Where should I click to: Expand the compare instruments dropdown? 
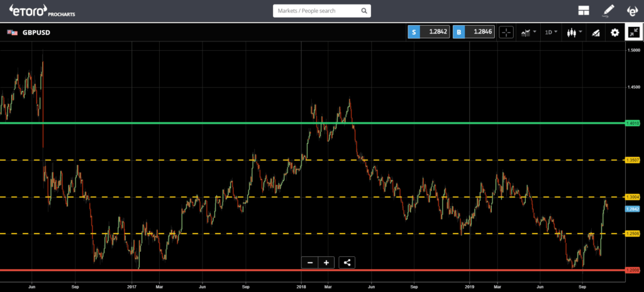coord(528,32)
